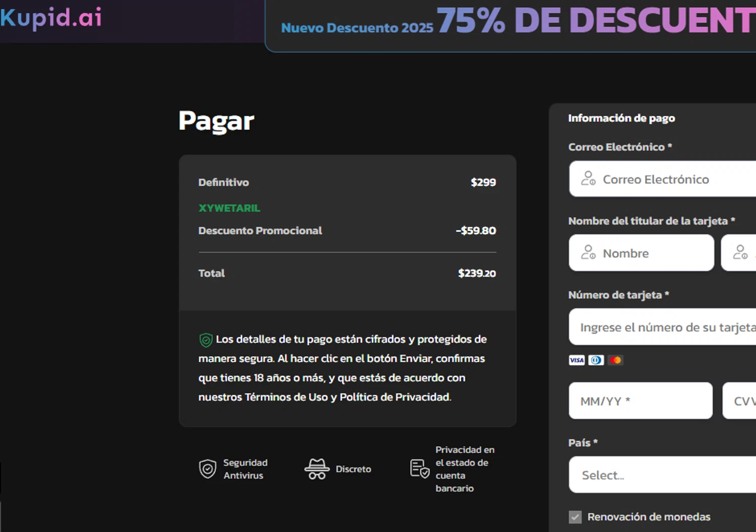Click the Correo Electrónico label above field

click(x=620, y=147)
